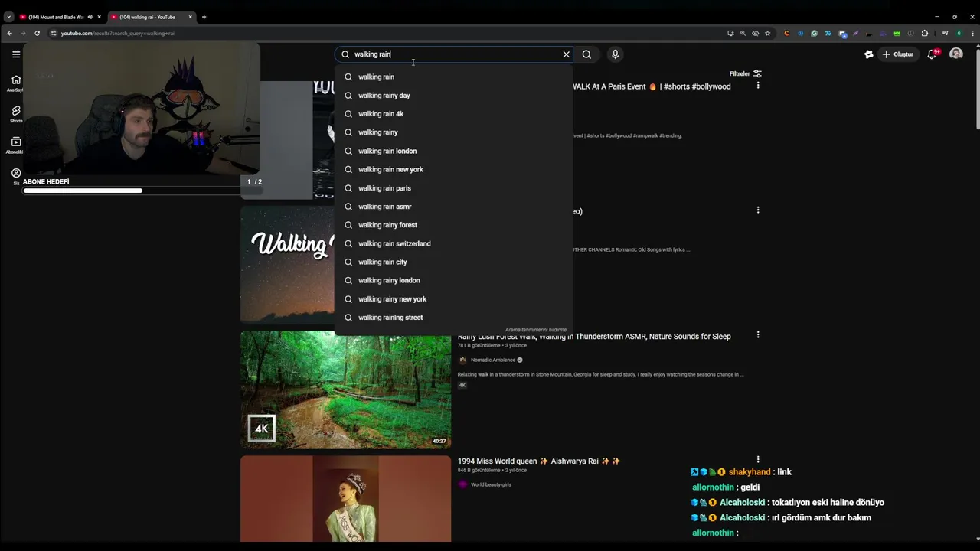Click the Oluştur create button
Screen dimensions: 980x551
898,54
